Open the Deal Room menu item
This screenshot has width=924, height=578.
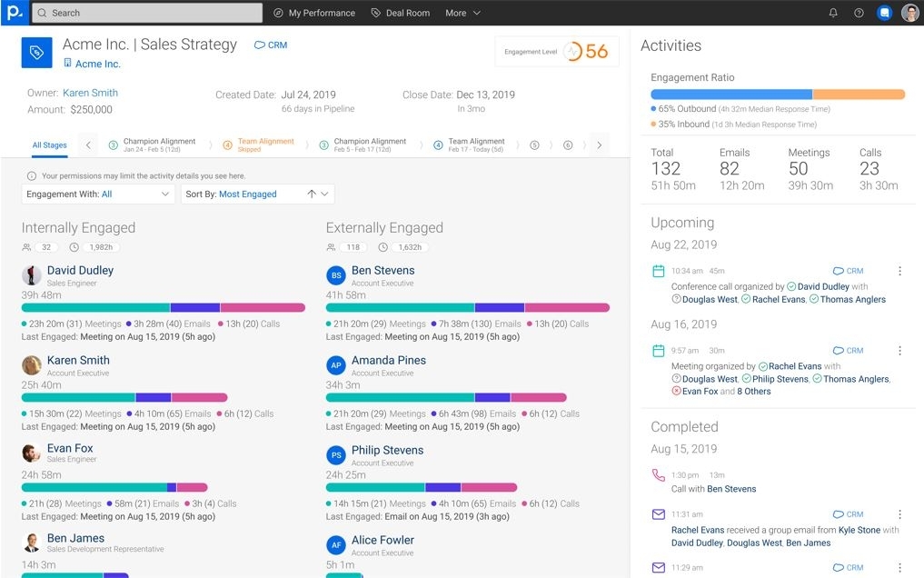tap(400, 13)
